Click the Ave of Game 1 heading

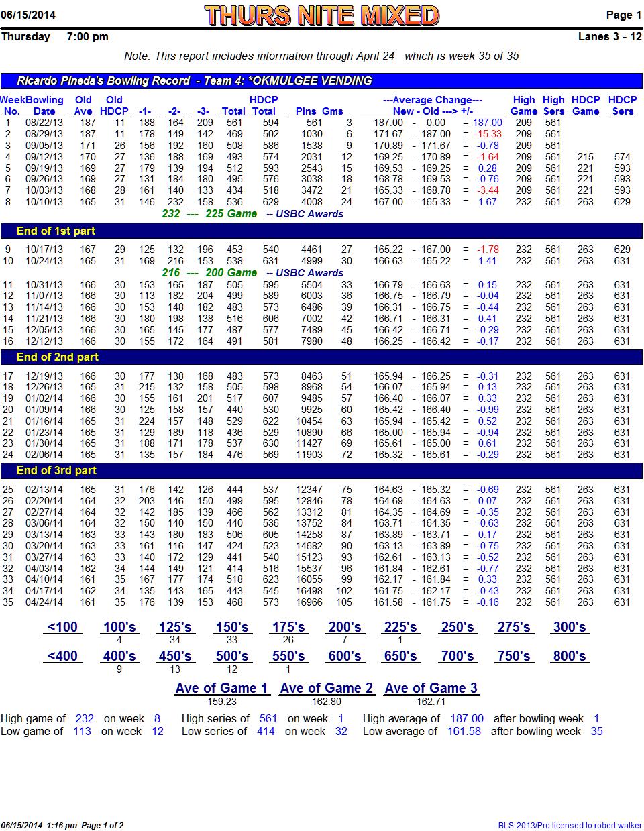[222, 688]
